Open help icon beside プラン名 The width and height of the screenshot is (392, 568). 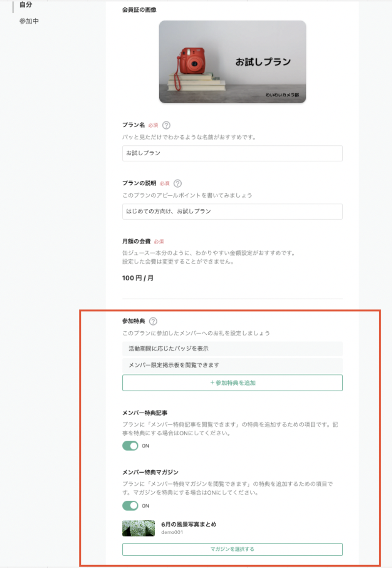click(x=166, y=125)
